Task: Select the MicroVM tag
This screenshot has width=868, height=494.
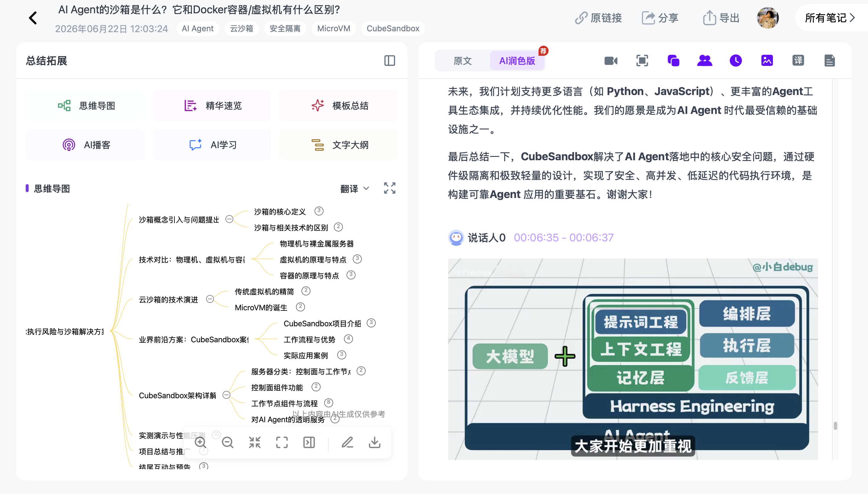Action: (334, 29)
